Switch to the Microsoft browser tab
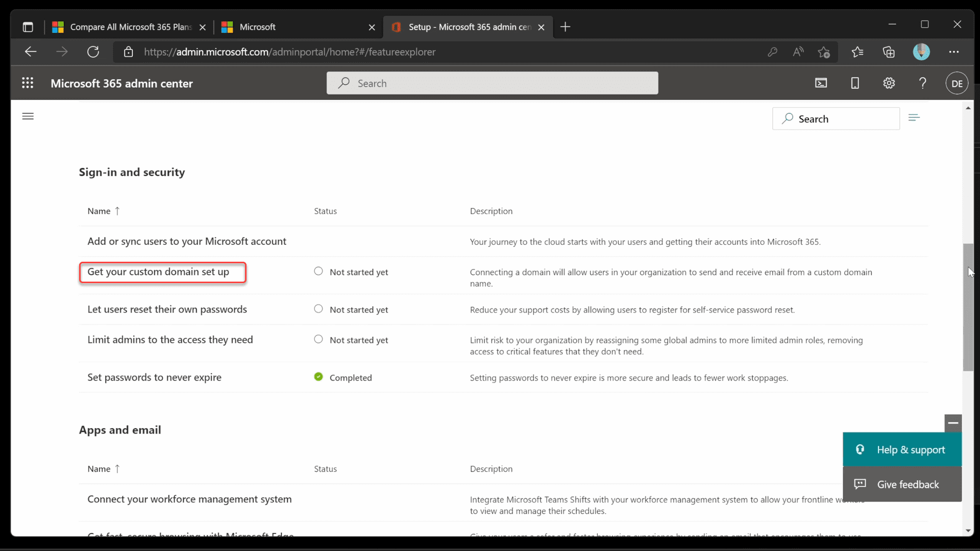 [258, 27]
